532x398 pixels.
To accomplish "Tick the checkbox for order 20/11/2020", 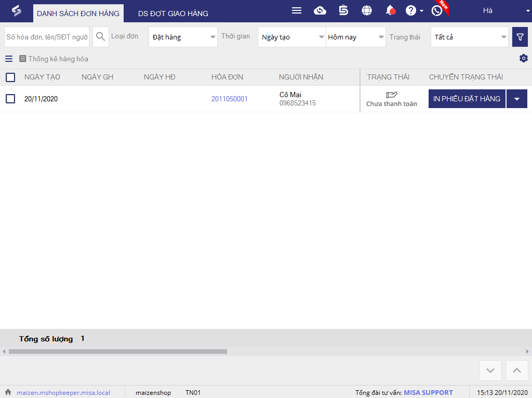I will (x=10, y=99).
